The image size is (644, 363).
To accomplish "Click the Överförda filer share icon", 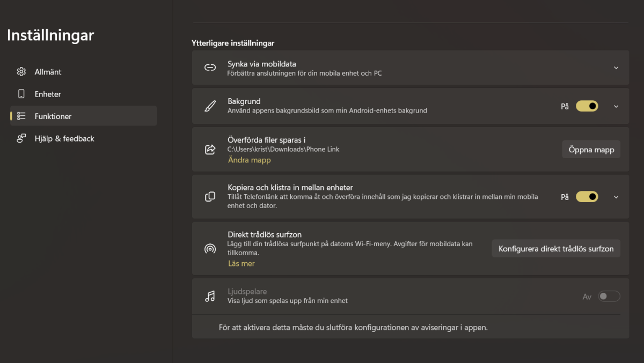I will pos(210,149).
